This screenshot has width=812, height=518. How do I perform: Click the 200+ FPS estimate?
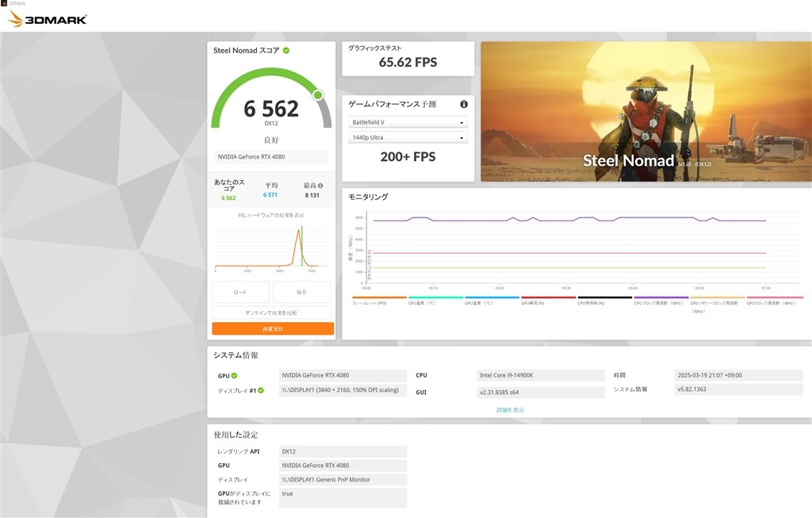point(408,157)
